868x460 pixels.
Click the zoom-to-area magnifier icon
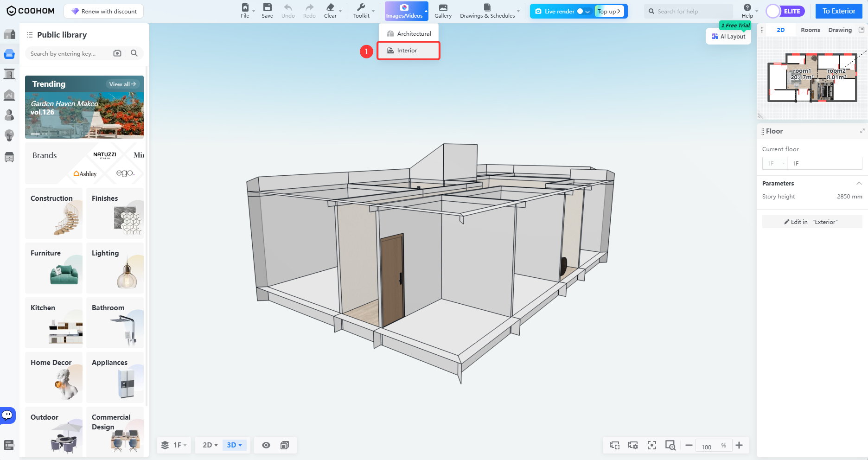coord(670,445)
